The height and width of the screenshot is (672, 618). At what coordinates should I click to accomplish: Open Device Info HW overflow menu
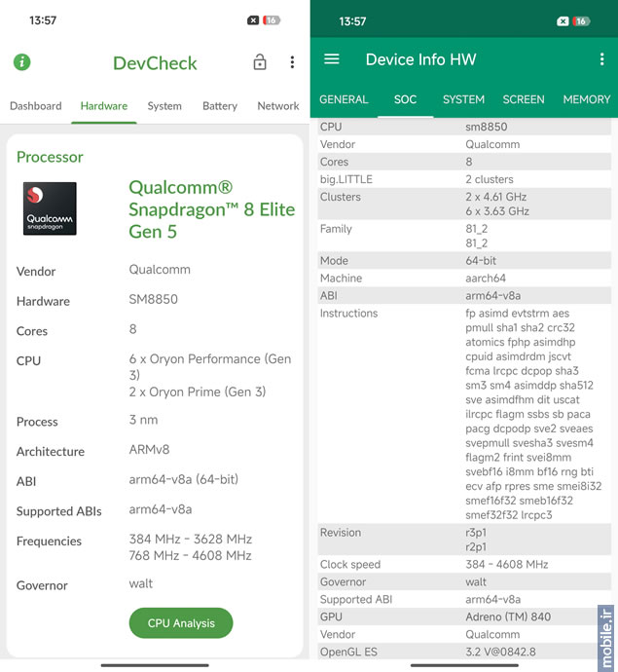(x=601, y=59)
